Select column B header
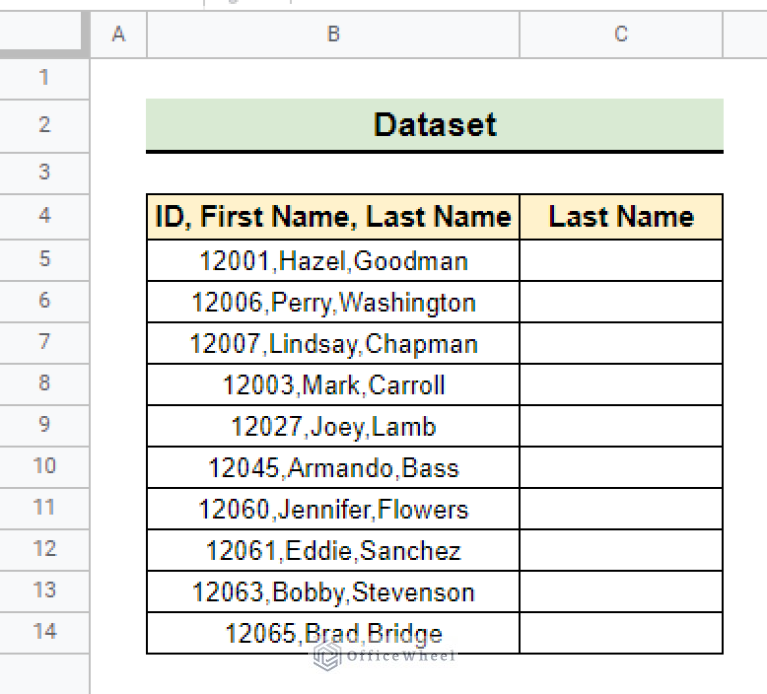Image resolution: width=767 pixels, height=694 pixels. pos(333,35)
